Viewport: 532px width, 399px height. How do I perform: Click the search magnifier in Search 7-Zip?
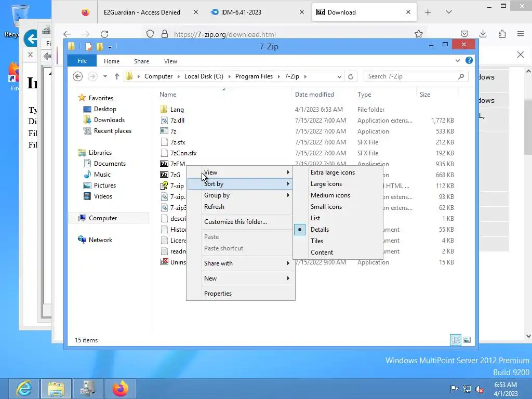pyautogui.click(x=461, y=76)
